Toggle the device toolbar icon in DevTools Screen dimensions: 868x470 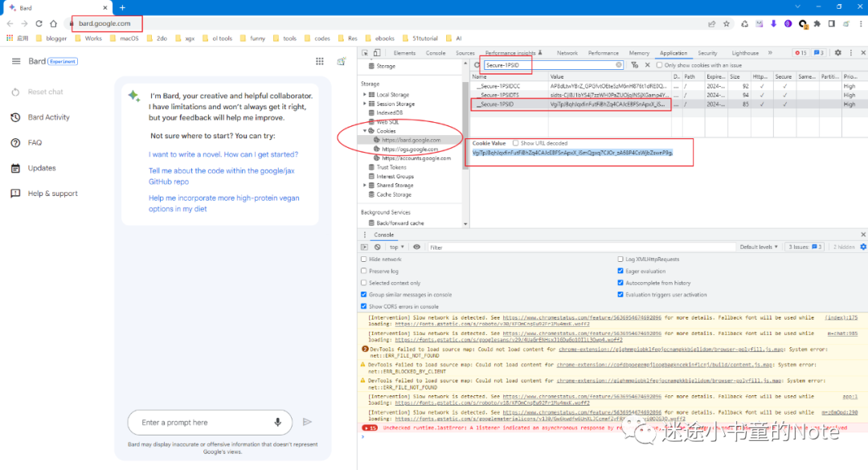[x=377, y=53]
